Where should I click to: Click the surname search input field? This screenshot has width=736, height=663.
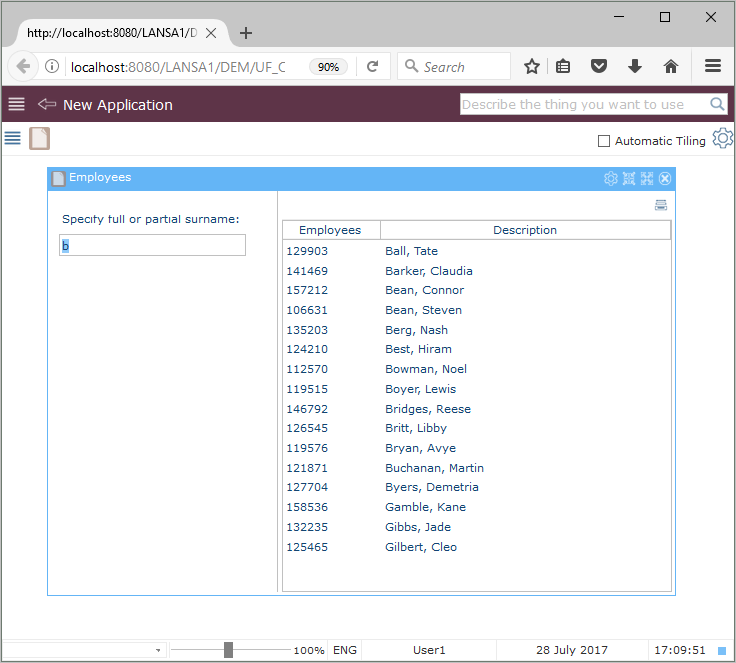(153, 245)
